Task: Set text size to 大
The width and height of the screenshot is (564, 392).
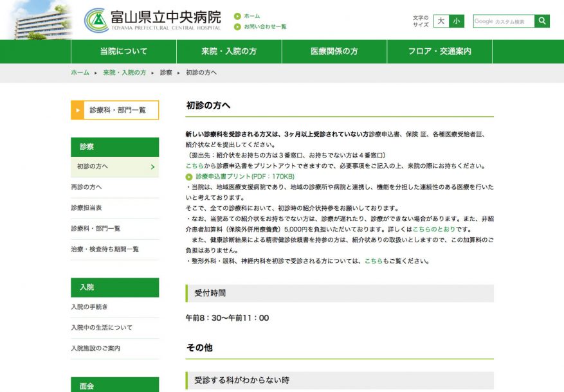Action: 441,21
